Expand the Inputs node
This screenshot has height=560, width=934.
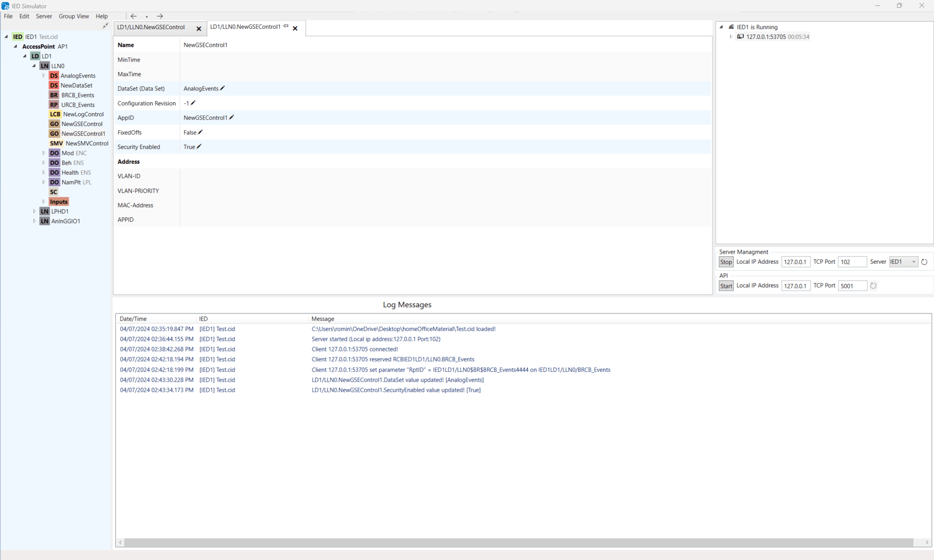[x=44, y=202]
